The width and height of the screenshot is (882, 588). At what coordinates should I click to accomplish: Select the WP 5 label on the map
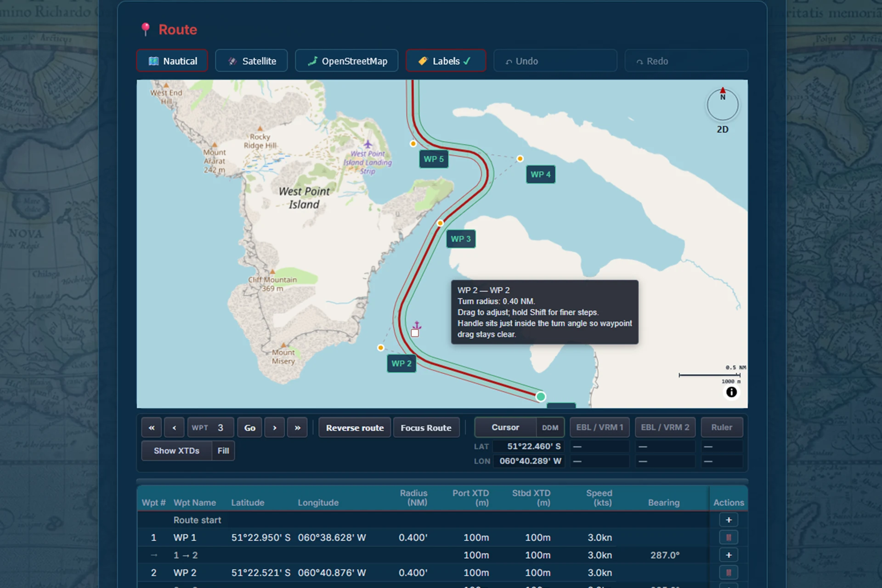point(434,159)
